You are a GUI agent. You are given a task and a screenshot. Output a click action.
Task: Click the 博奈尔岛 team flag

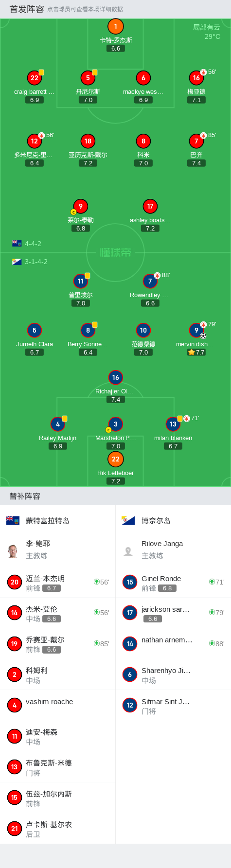coord(128,520)
